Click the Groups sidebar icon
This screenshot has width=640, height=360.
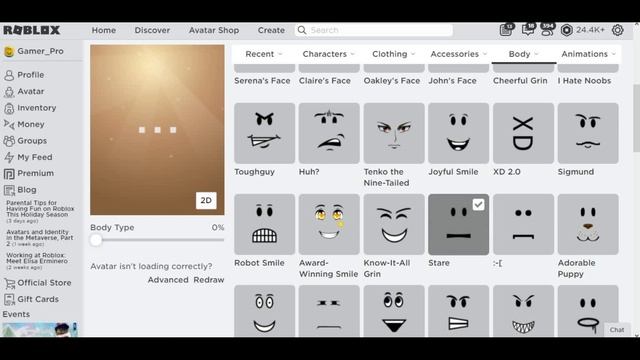coord(9,141)
